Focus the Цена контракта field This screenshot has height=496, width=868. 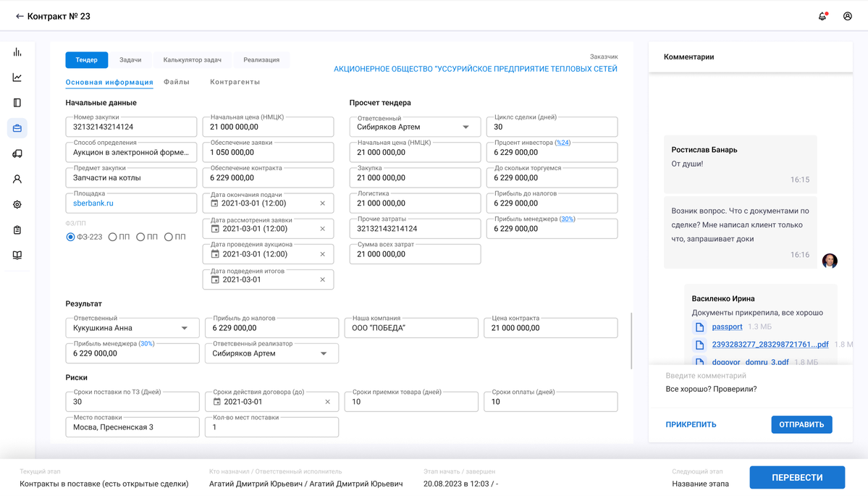click(x=551, y=328)
